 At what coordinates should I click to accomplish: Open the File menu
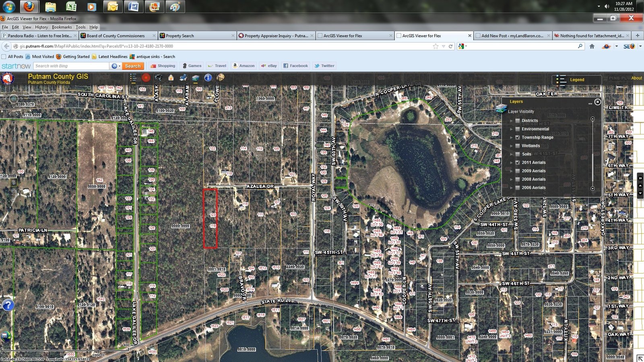coord(5,27)
